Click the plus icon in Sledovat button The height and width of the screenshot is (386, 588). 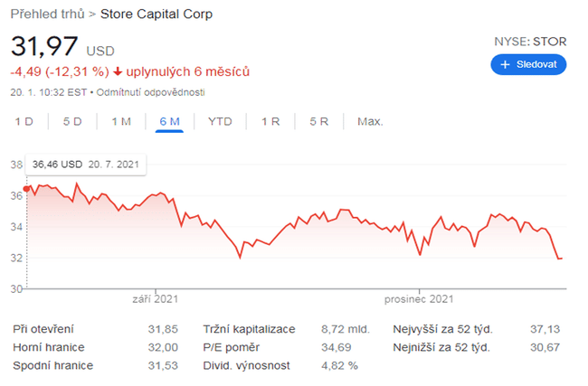coord(506,65)
